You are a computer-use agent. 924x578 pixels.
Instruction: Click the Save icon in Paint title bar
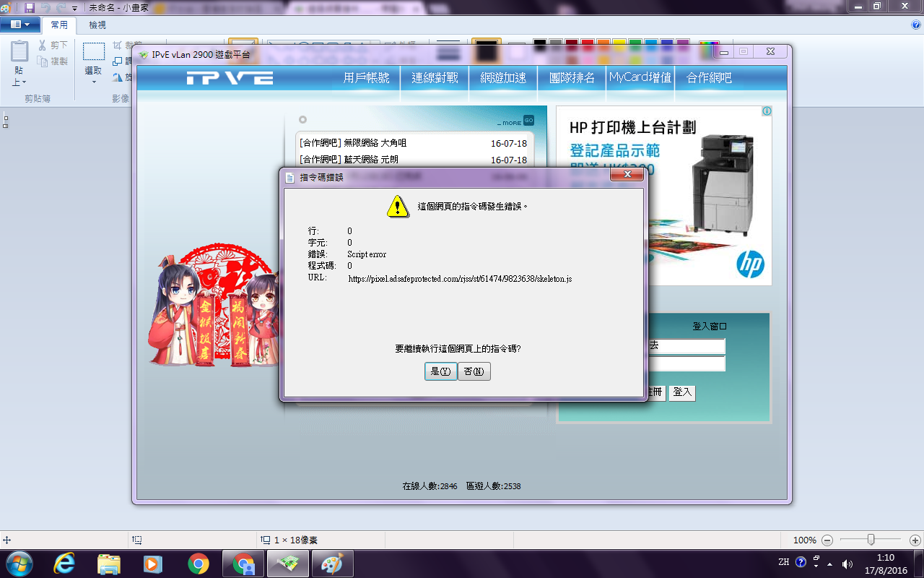[30, 7]
